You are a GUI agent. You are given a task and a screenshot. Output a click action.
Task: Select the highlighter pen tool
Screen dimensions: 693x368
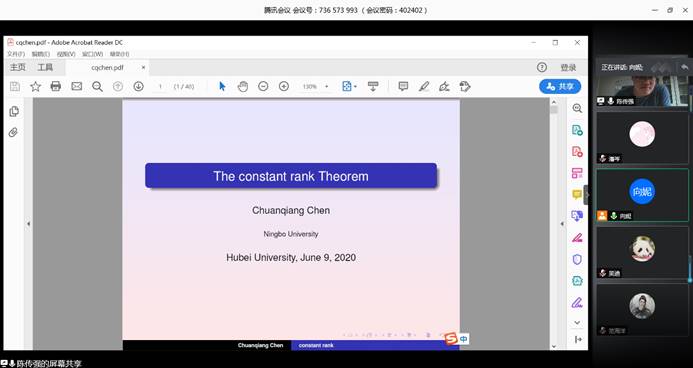point(423,87)
